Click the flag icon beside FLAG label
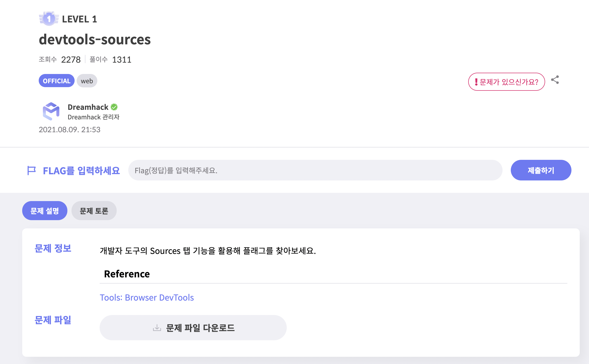589x364 pixels. pyautogui.click(x=31, y=170)
